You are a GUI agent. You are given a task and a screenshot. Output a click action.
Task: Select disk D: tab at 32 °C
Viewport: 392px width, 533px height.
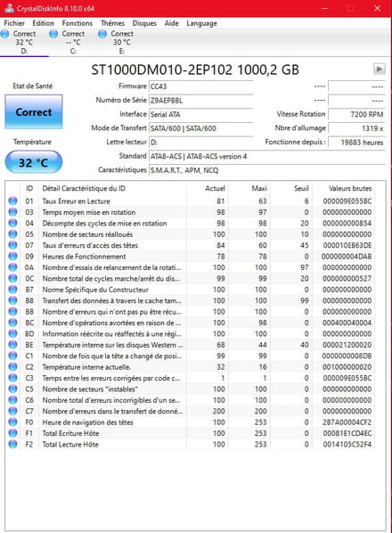click(x=24, y=42)
